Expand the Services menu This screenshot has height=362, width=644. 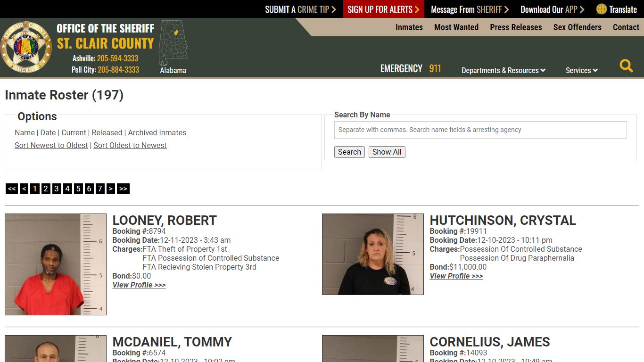pos(581,70)
